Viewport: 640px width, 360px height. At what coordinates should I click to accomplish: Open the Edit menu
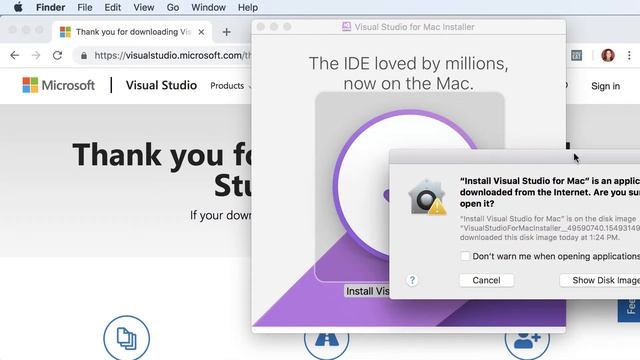coord(112,7)
